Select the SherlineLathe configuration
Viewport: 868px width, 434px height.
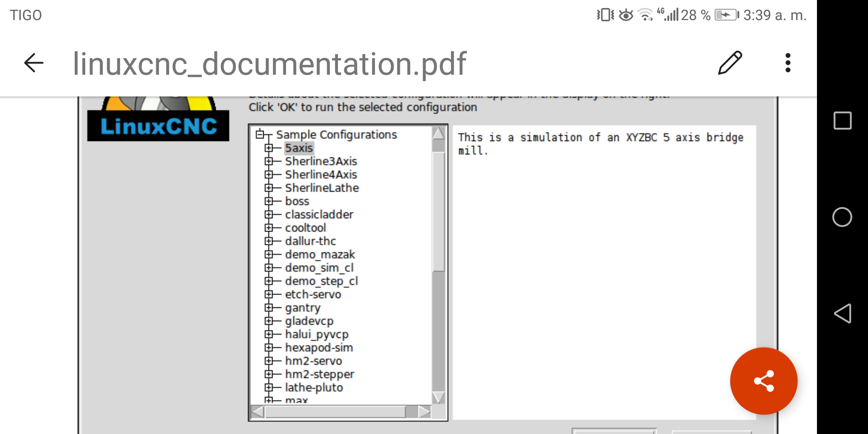[322, 188]
